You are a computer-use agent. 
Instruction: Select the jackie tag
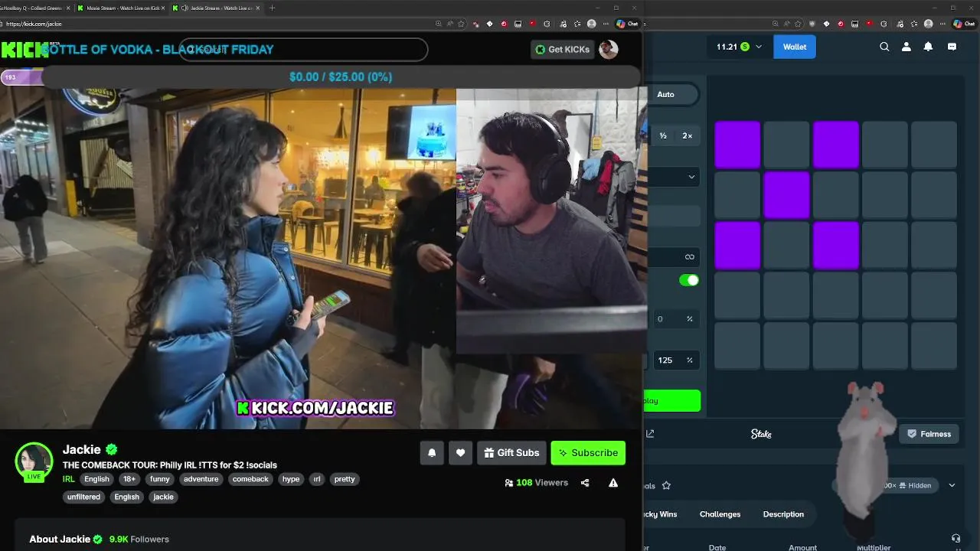(163, 497)
